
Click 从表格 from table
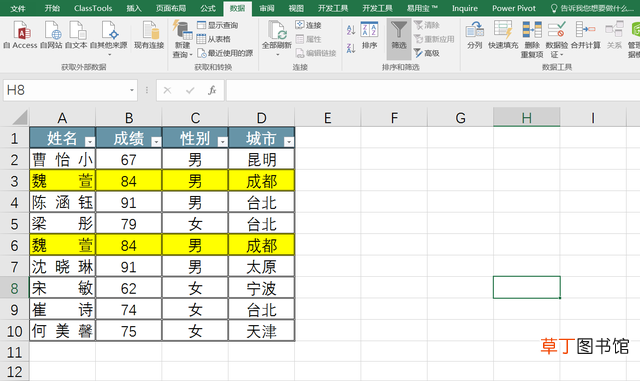213,39
